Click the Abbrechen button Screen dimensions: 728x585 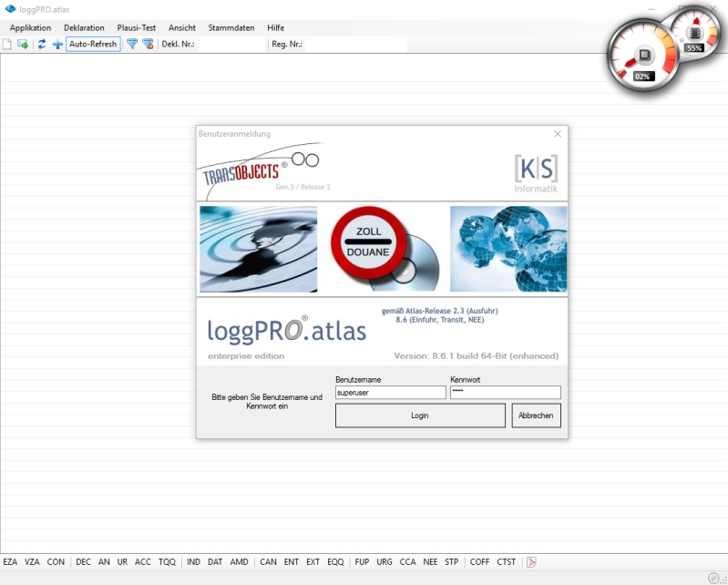tap(537, 416)
